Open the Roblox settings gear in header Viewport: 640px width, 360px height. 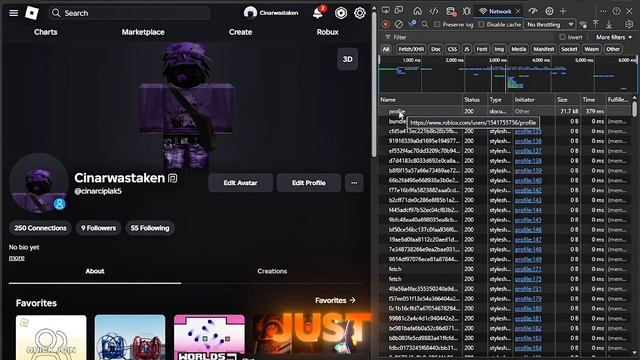[360, 13]
